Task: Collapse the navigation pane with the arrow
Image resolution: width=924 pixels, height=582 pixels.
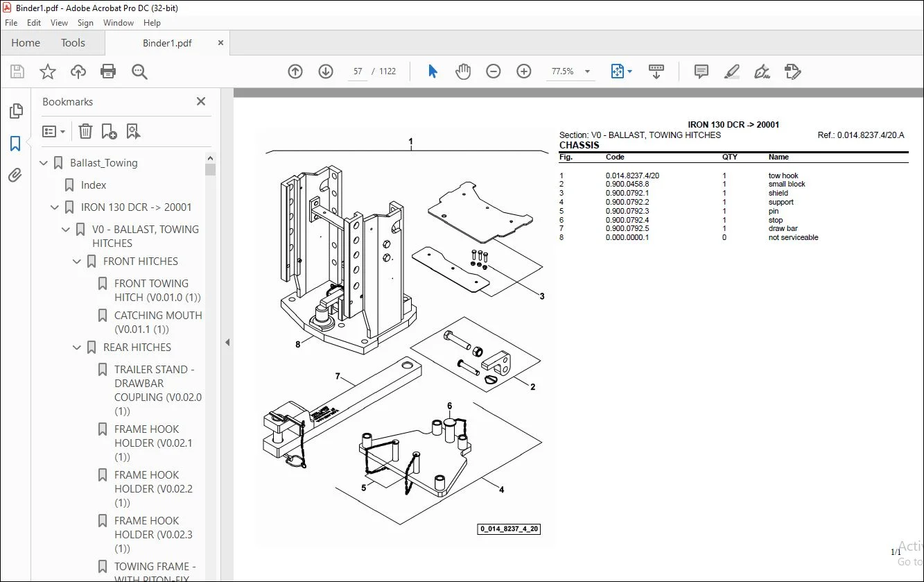Action: tap(227, 342)
